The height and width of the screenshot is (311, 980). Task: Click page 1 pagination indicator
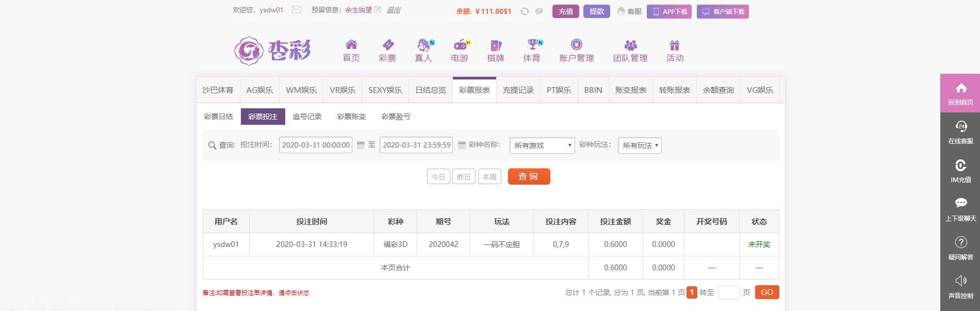pyautogui.click(x=692, y=292)
